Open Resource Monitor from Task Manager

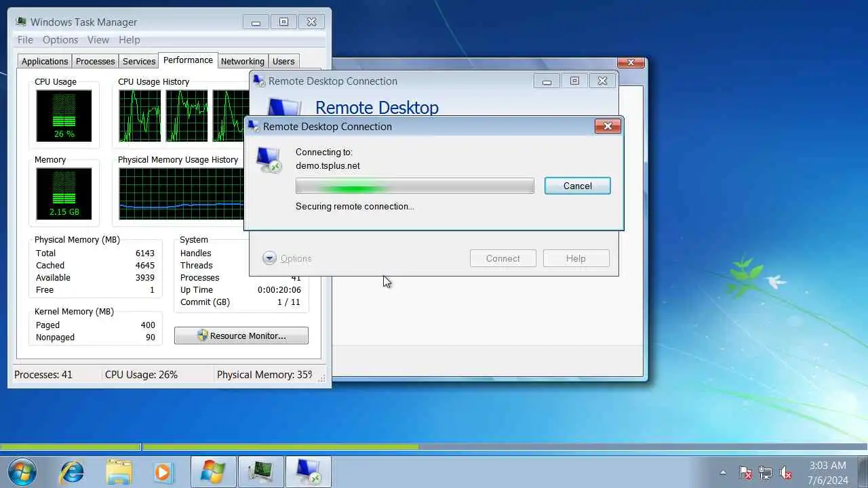(241, 335)
